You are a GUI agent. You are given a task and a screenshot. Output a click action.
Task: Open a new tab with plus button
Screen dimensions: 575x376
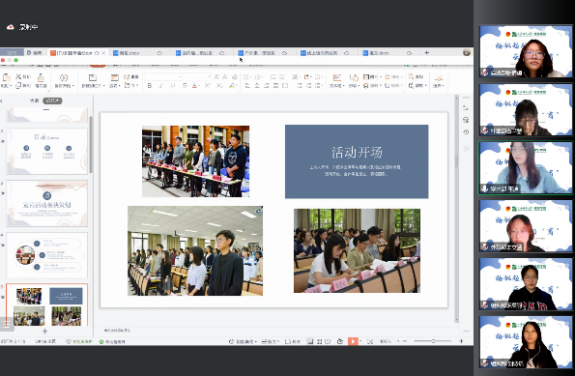click(426, 53)
